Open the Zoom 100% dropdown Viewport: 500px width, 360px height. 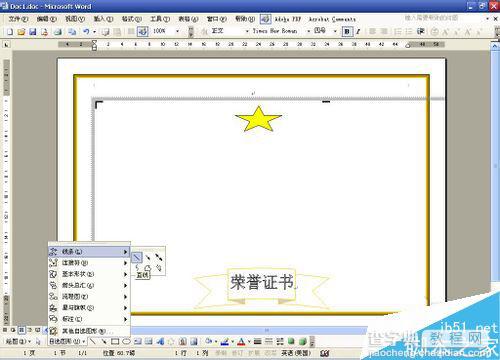point(177,32)
